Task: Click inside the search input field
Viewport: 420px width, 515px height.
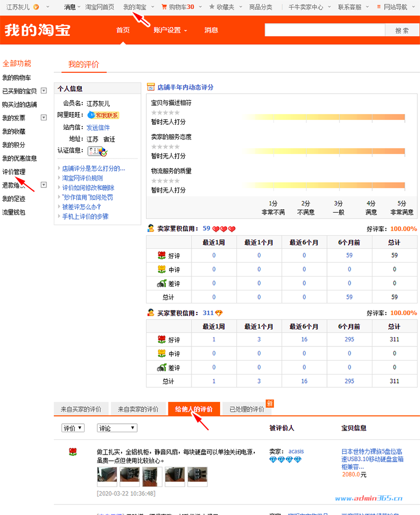Action: (325, 30)
